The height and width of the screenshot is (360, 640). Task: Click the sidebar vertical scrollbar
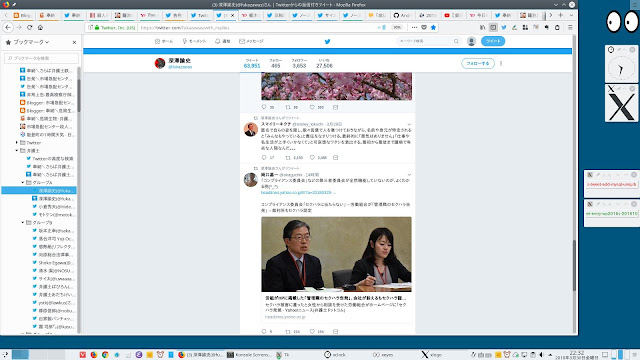(x=79, y=96)
